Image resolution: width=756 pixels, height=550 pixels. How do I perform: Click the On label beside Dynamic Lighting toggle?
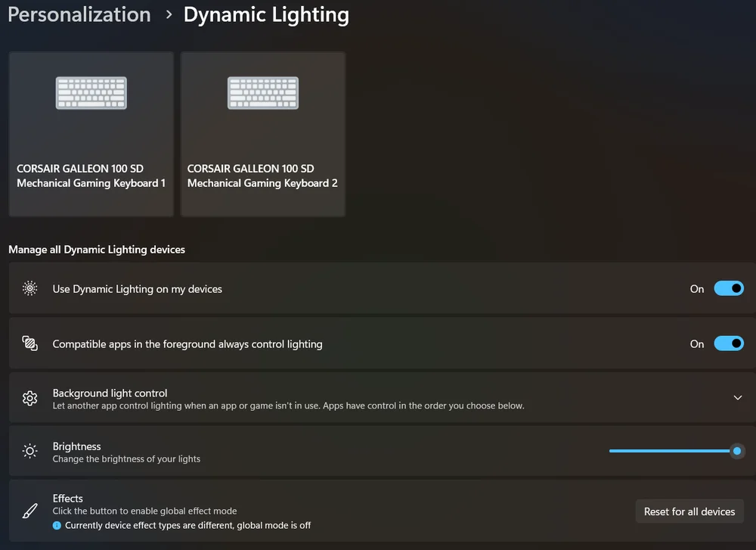pyautogui.click(x=697, y=289)
